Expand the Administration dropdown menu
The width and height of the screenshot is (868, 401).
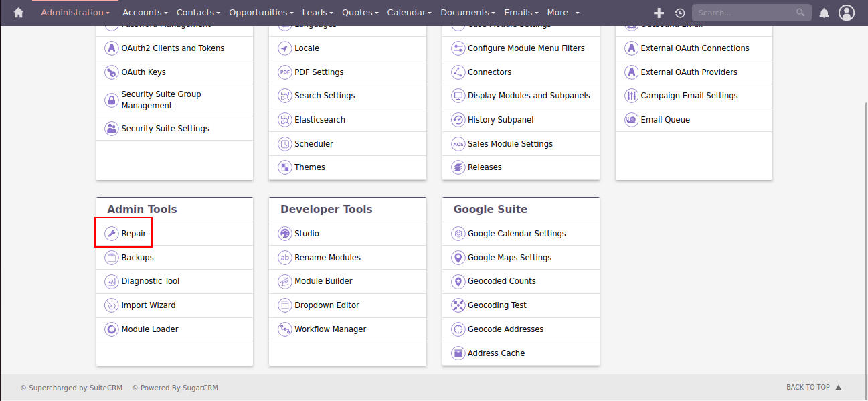tap(75, 13)
